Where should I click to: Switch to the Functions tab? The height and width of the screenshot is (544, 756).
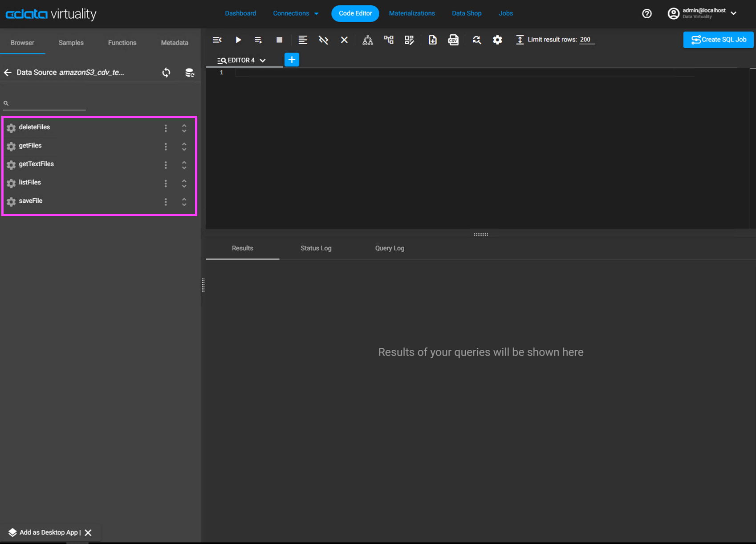(122, 43)
